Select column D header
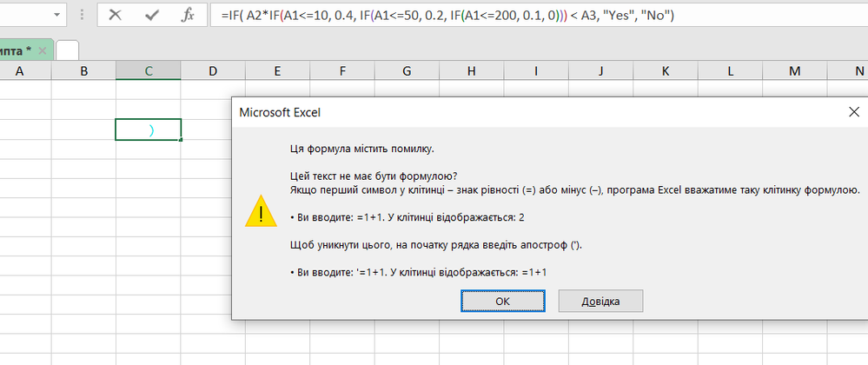Viewport: 868px width, 365px height. [213, 71]
